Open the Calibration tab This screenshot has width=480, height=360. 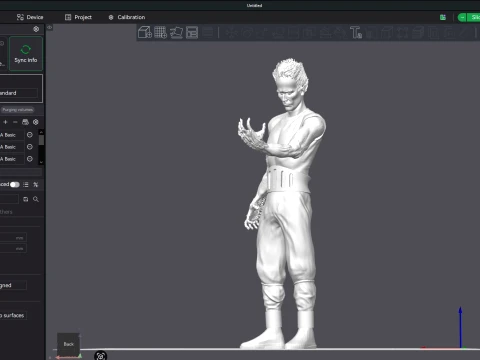(x=127, y=17)
